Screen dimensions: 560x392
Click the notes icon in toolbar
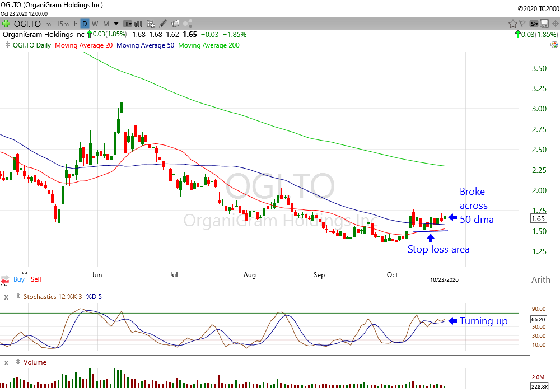pos(175,24)
